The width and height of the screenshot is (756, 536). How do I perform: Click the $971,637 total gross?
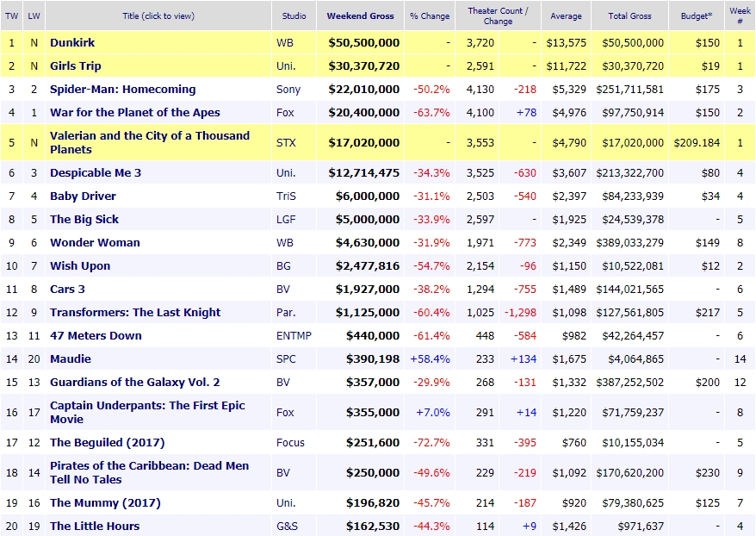tap(641, 526)
